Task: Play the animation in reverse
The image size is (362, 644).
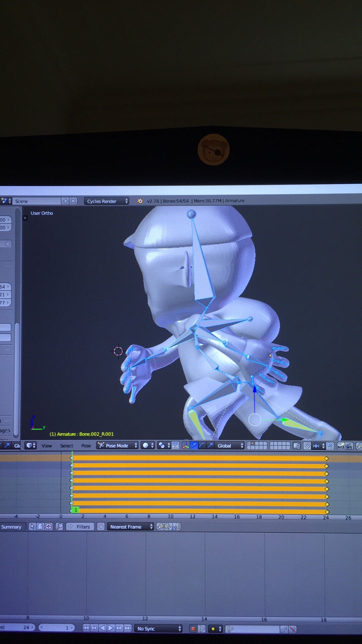Action: [x=103, y=628]
